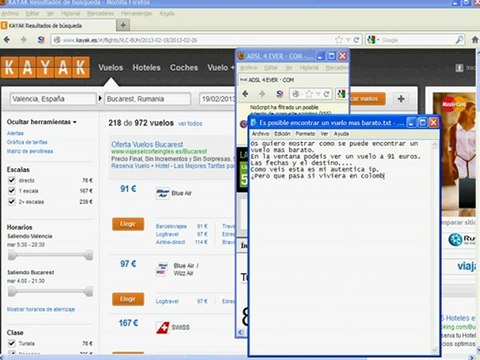Open Gráfica de tarifas link

pos(27,142)
